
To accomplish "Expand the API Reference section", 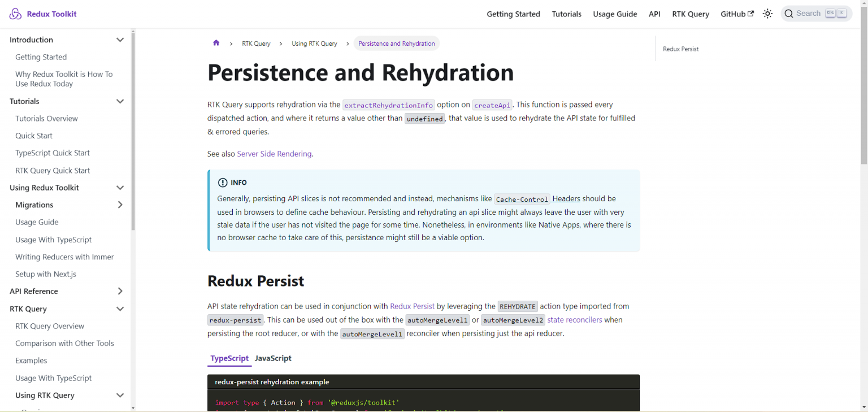I will pyautogui.click(x=120, y=291).
